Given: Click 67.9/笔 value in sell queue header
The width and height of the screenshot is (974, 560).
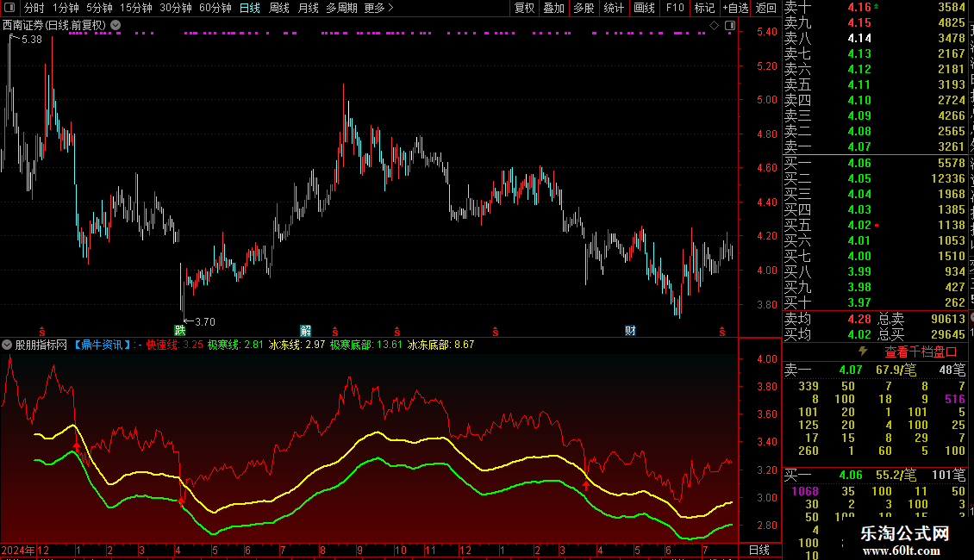Looking at the screenshot, I should click(x=896, y=370).
